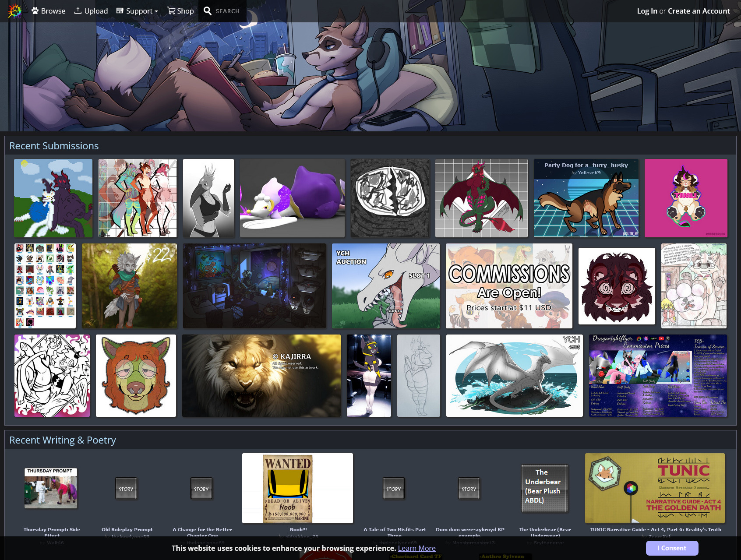Viewport: 741px width, 560px height.
Task: Open the purple sleeping creature 3D thumbnail
Action: pos(293,198)
